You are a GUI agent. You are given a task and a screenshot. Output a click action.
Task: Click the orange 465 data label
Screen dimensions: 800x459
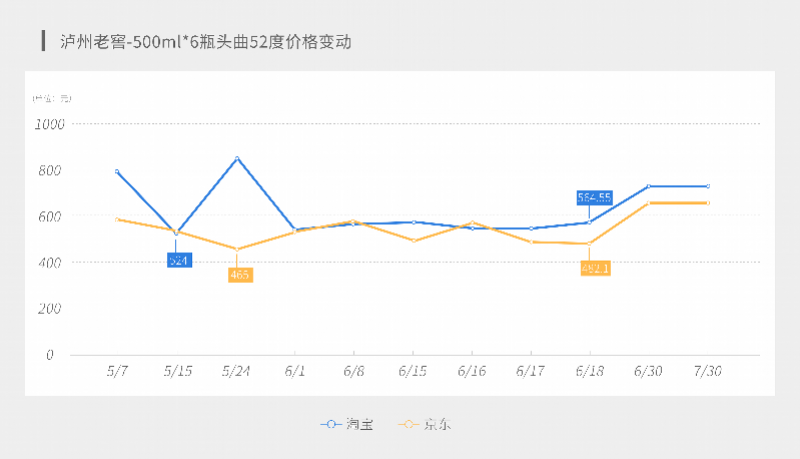coord(240,275)
